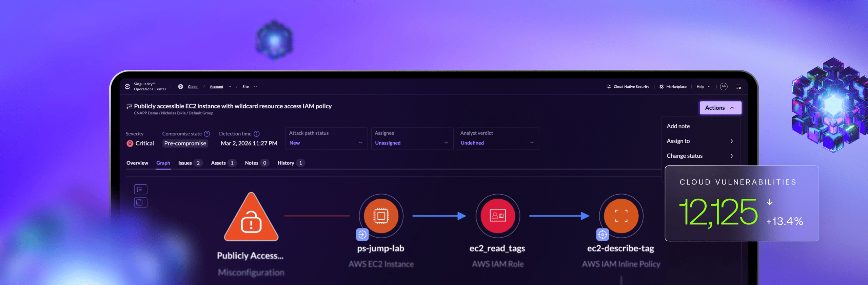Collapse the Actions menu button

click(721, 108)
